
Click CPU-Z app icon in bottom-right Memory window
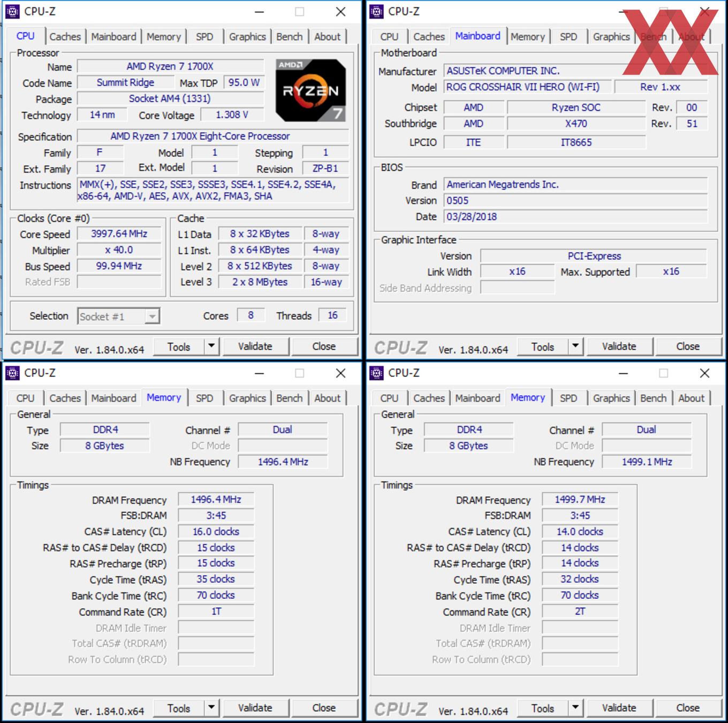pyautogui.click(x=376, y=373)
